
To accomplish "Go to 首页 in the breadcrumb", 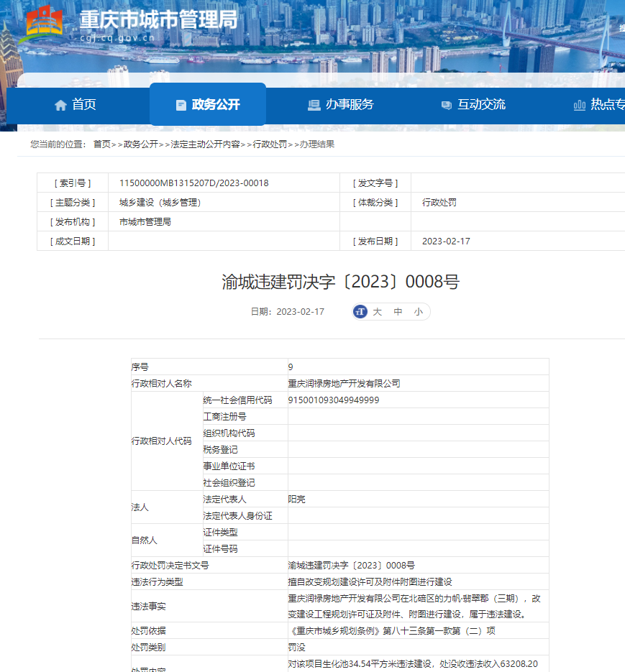I will pos(102,144).
